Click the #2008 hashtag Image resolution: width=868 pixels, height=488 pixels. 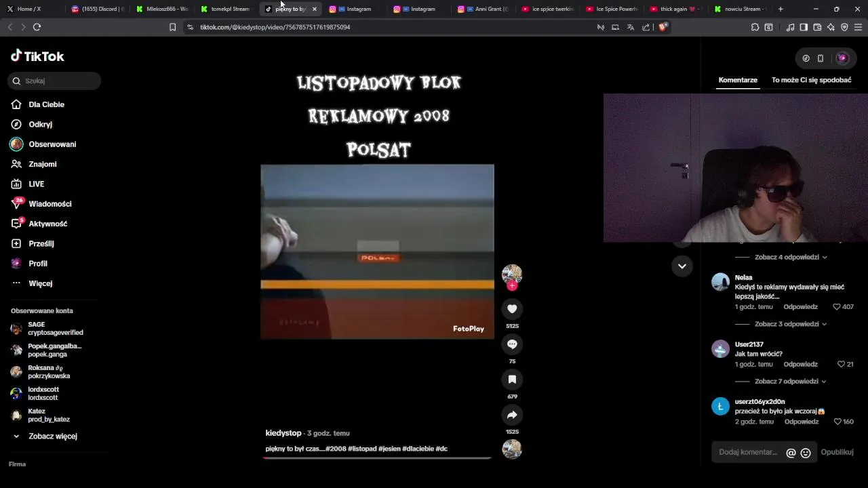coord(336,449)
